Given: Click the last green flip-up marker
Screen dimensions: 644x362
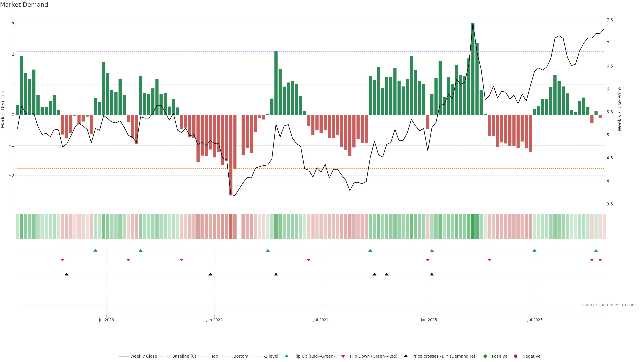Looking at the screenshot, I should pyautogui.click(x=596, y=250).
